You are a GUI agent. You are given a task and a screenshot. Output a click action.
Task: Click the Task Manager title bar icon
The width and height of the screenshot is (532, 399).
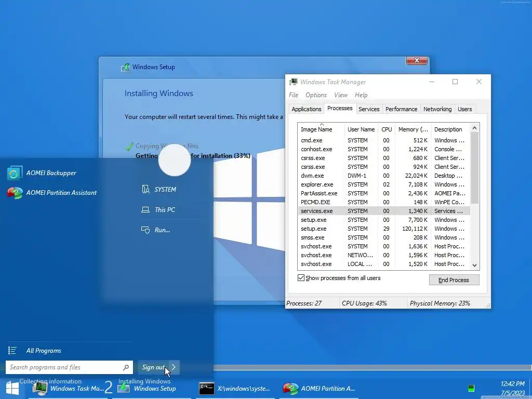(x=293, y=82)
